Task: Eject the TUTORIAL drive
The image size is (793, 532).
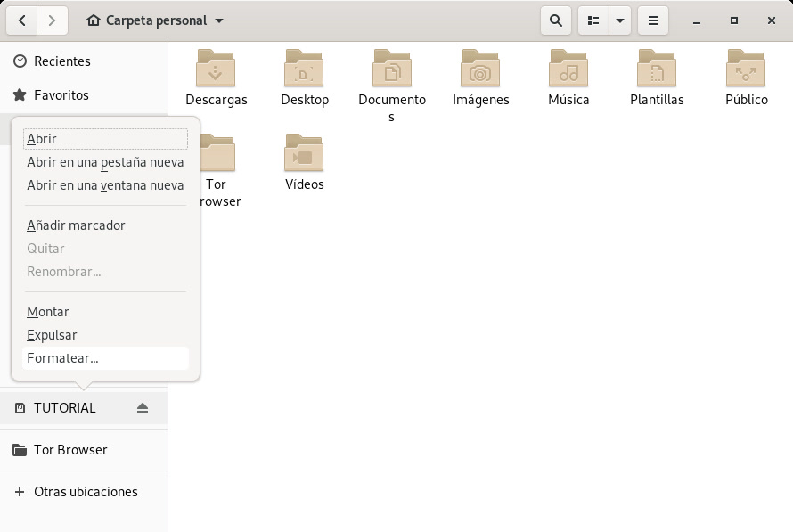Action: point(143,408)
